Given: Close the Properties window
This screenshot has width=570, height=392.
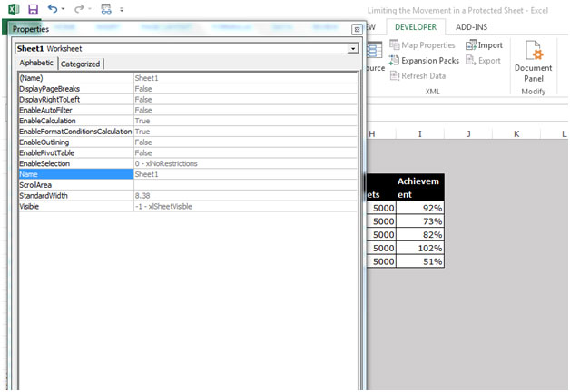Looking at the screenshot, I should click(x=357, y=29).
